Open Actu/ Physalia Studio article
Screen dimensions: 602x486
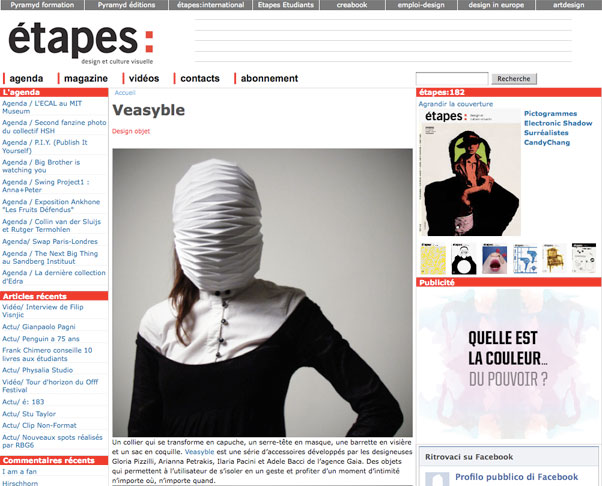[37, 370]
